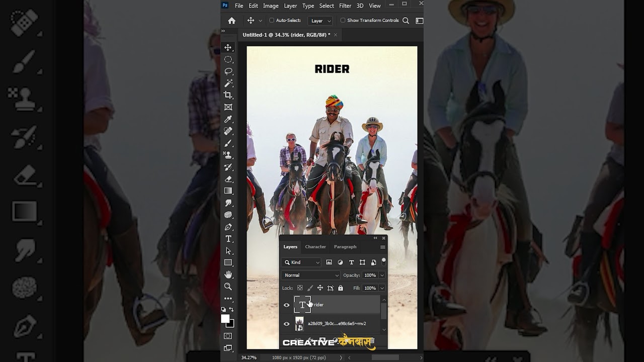Viewport: 644px width, 362px height.
Task: Select the Pen tool
Action: click(228, 227)
